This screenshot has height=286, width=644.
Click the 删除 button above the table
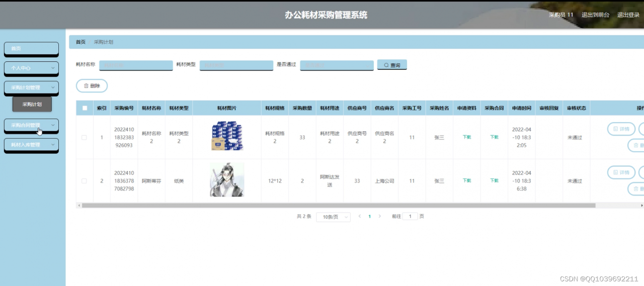coord(92,86)
